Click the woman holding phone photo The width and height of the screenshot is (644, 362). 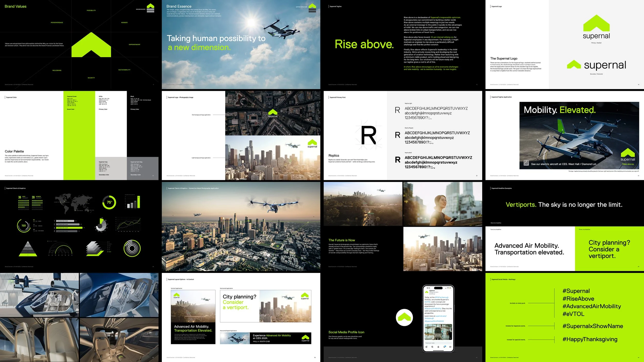coord(443,204)
